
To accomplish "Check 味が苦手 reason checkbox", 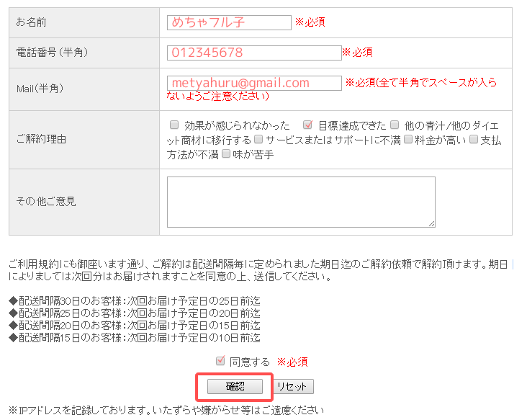I will (226, 153).
